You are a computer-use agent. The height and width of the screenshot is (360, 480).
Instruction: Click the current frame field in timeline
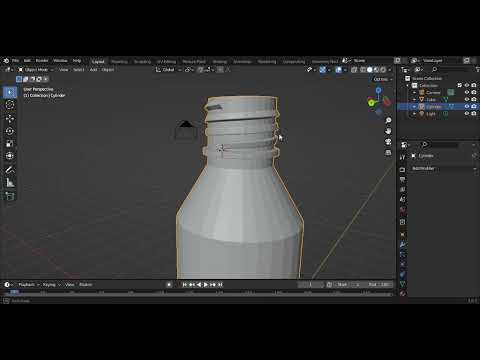311,285
